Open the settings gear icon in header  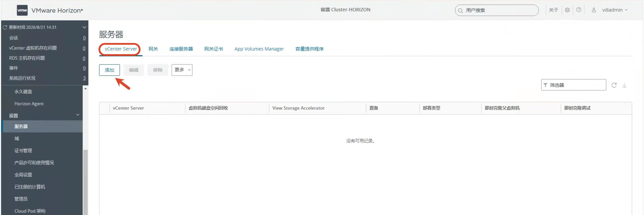pos(567,10)
